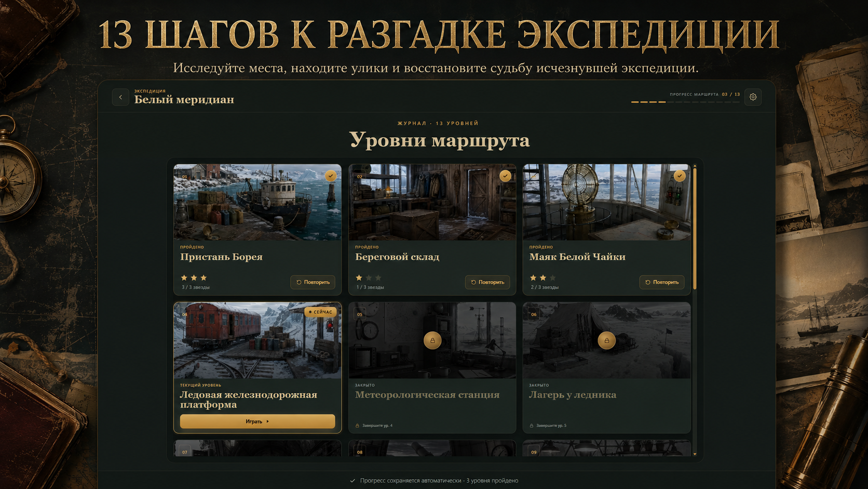868x489 pixels.
Task: Click the title Пристань Борея
Action: [221, 257]
